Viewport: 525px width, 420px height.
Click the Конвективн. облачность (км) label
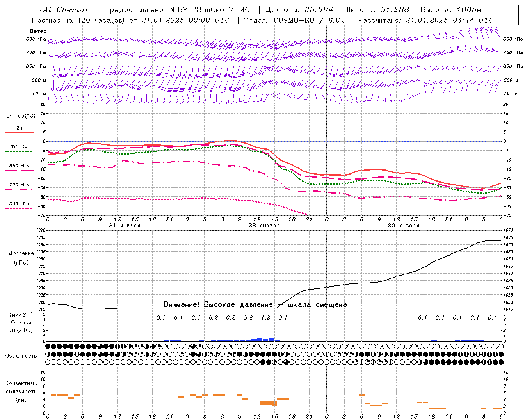(21, 392)
